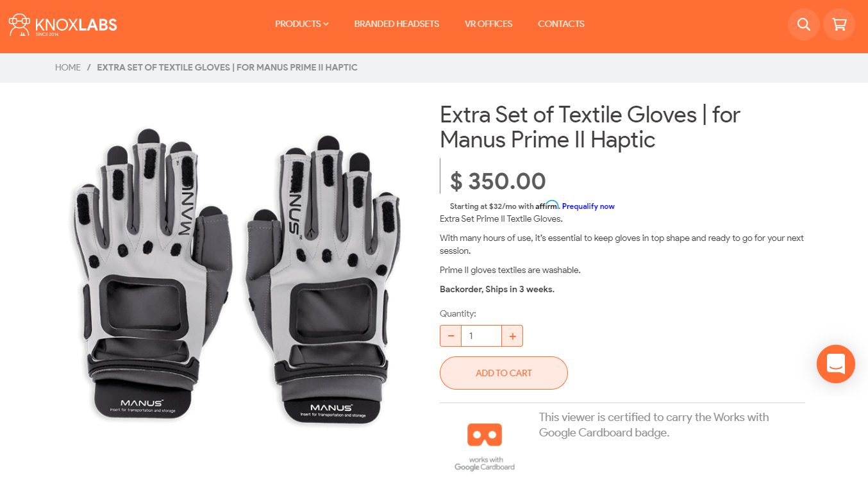Click the right glove product image
The image size is (868, 480).
(x=325, y=279)
